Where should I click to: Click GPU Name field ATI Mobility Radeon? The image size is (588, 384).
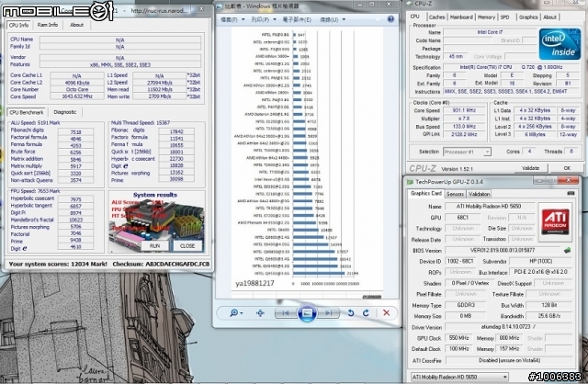click(x=490, y=207)
